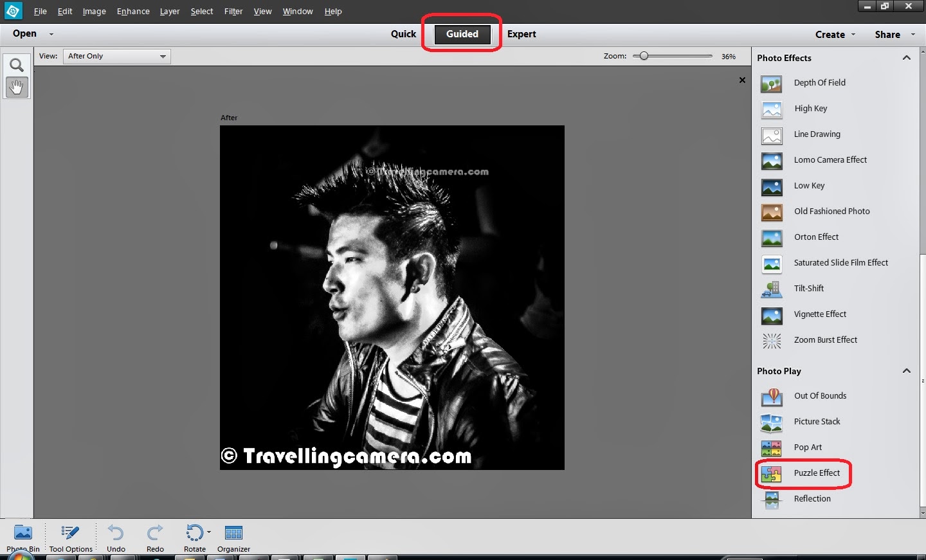This screenshot has height=560, width=926.
Task: Open the Enhance menu
Action: (133, 12)
